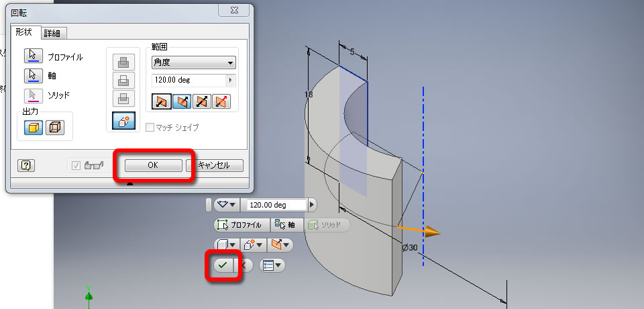Click the ソリッド selection arrow button
Screen dimensions: 644x309
click(x=34, y=95)
